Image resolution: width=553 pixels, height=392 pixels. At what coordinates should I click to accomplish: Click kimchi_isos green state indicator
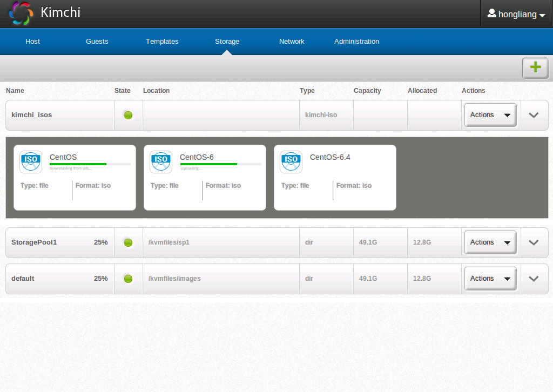click(128, 115)
